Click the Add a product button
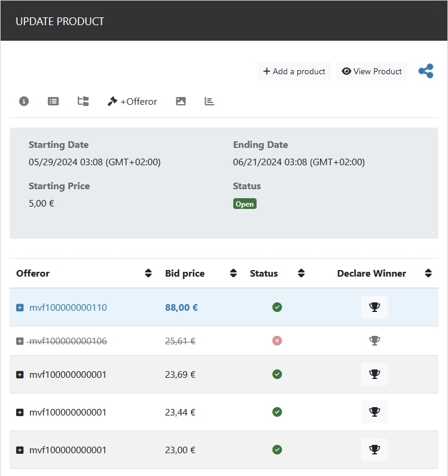This screenshot has height=476, width=448. pos(294,71)
